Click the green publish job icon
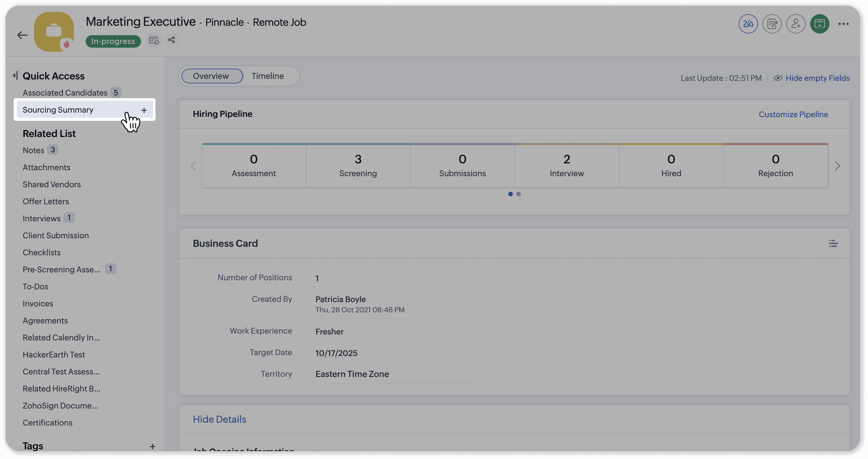The width and height of the screenshot is (868, 459). point(819,24)
